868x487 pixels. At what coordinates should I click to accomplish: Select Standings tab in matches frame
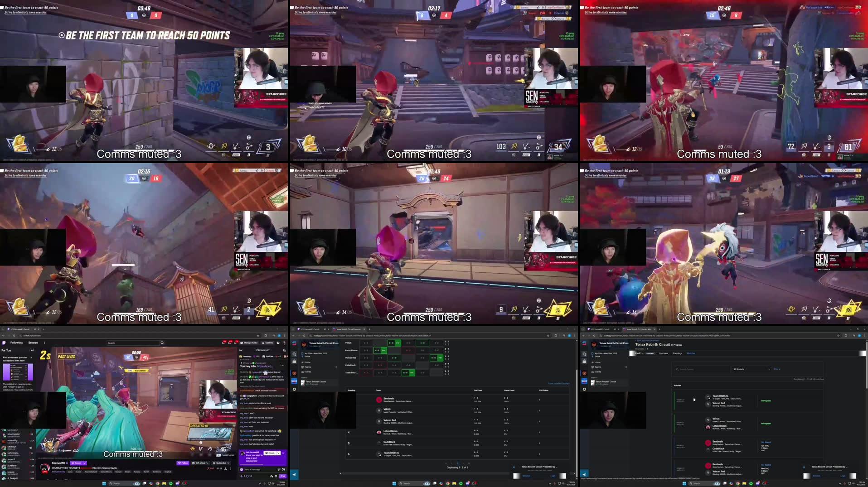677,353
